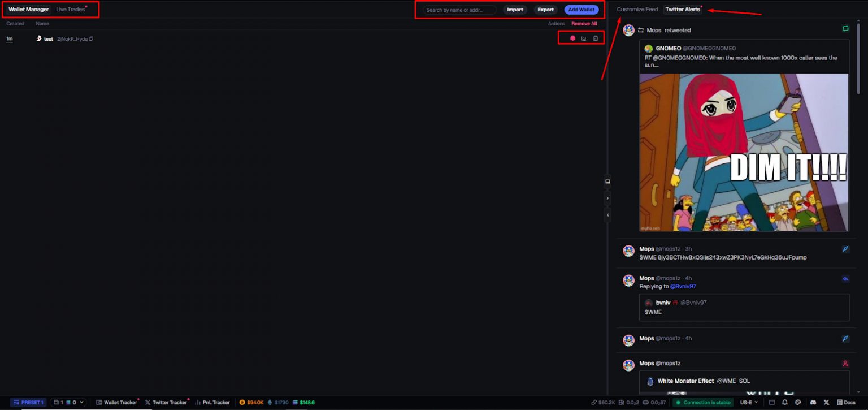Click Remove All to clear wallets
The height and width of the screenshot is (410, 868).
(584, 23)
